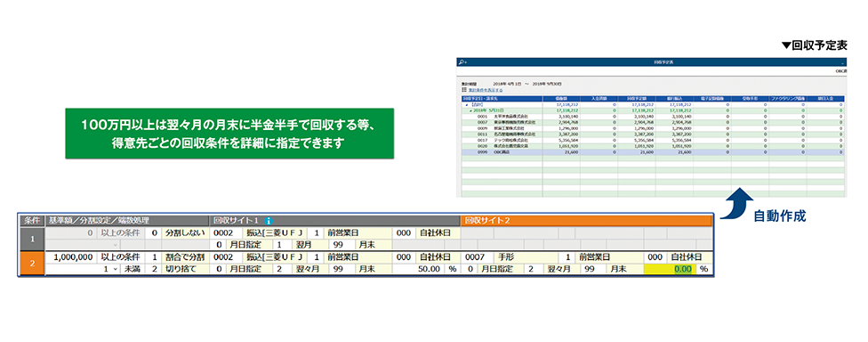Click the search magnifier icon in 回収予定表 window

pyautogui.click(x=462, y=62)
